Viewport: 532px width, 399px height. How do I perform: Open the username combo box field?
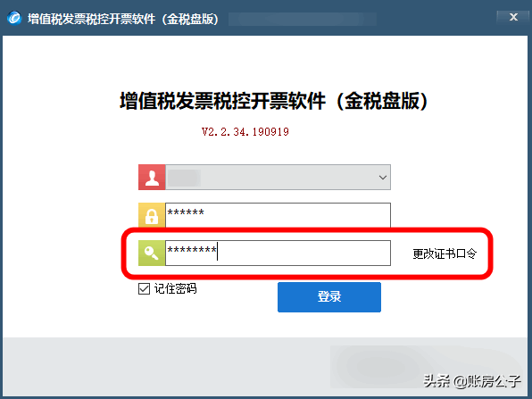[x=278, y=177]
